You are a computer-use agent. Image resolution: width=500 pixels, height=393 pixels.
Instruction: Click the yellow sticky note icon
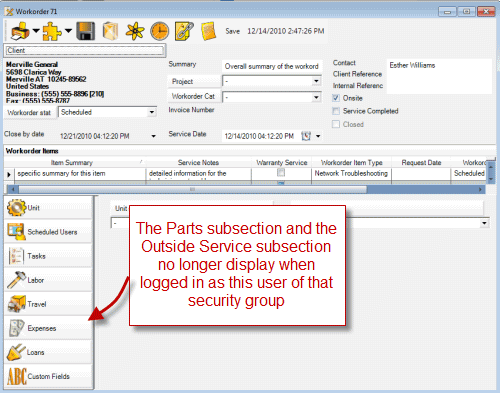[x=209, y=31]
